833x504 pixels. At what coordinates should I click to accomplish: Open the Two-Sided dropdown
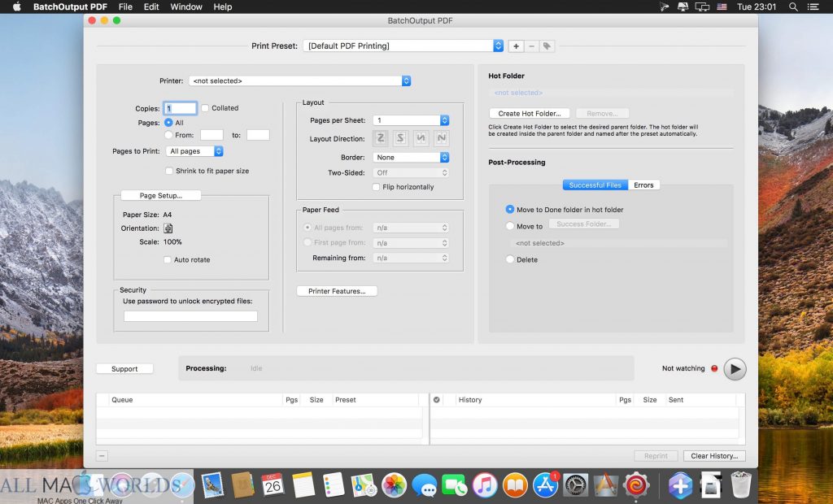point(411,173)
